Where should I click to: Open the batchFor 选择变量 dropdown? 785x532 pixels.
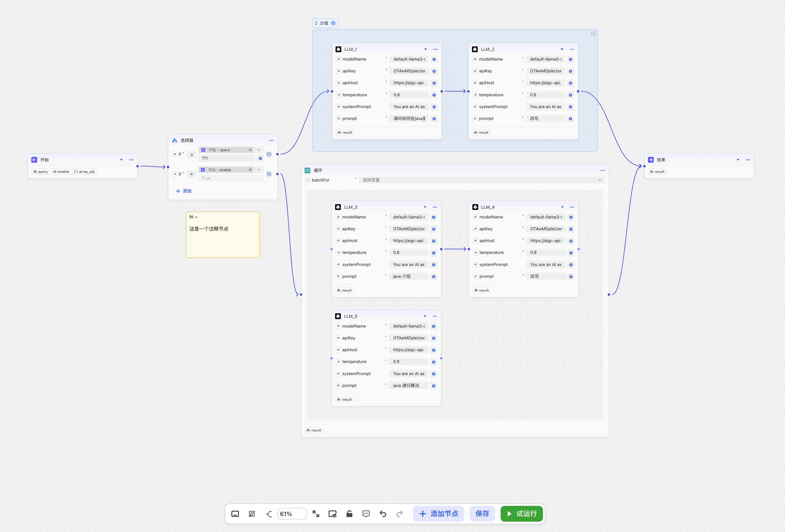[x=481, y=180]
